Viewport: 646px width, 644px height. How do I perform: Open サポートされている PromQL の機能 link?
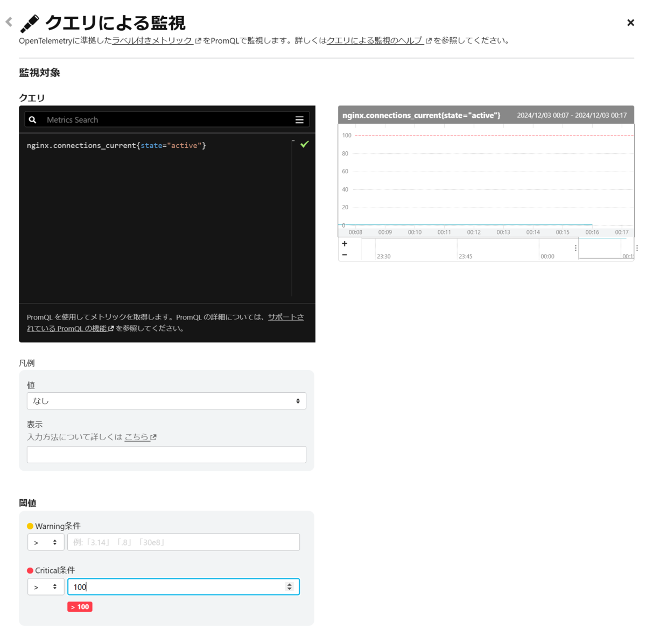tap(165, 323)
